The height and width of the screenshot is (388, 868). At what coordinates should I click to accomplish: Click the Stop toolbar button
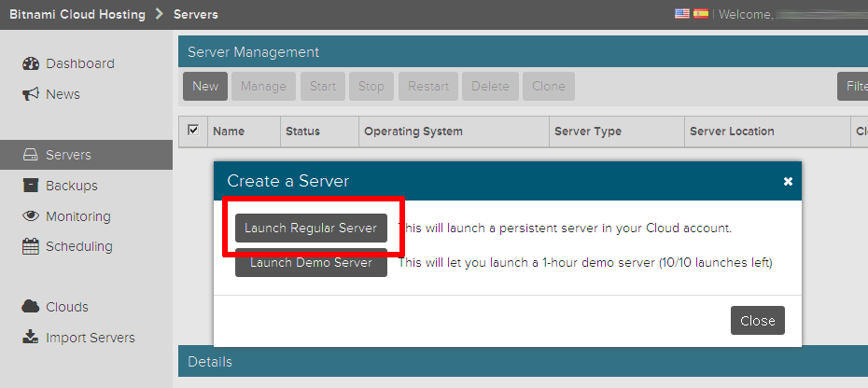371,87
